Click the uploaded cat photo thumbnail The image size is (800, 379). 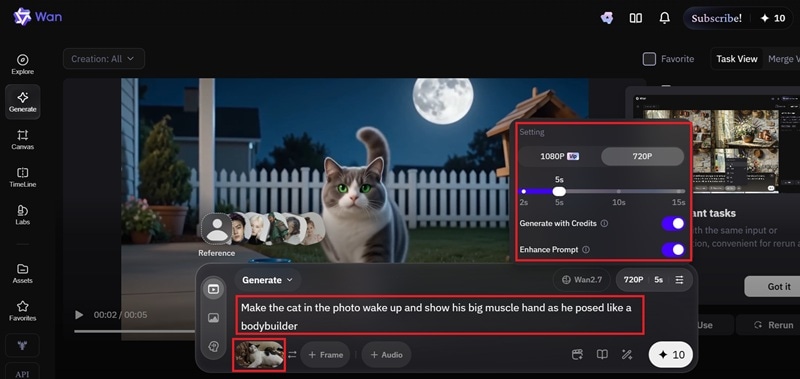click(x=259, y=355)
